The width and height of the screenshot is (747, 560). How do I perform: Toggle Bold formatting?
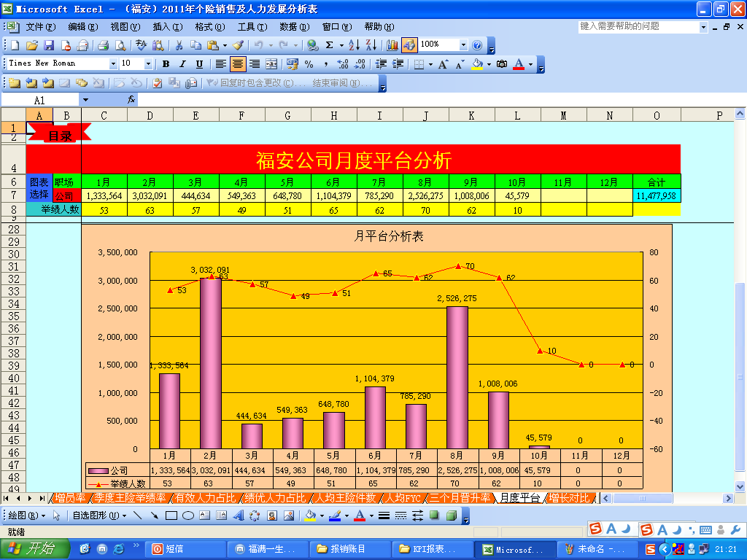166,64
